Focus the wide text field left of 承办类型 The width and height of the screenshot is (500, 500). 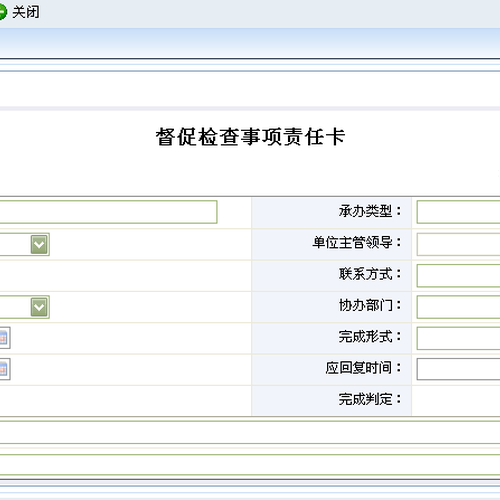[108, 212]
